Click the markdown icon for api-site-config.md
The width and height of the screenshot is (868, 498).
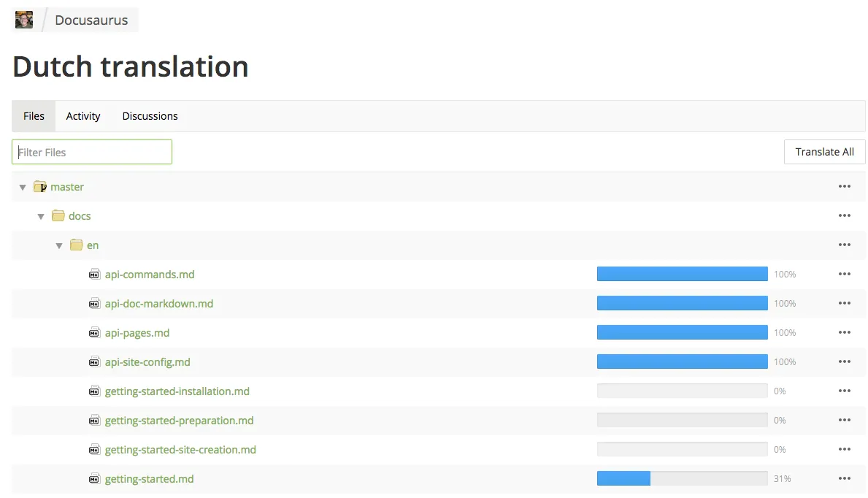click(95, 362)
